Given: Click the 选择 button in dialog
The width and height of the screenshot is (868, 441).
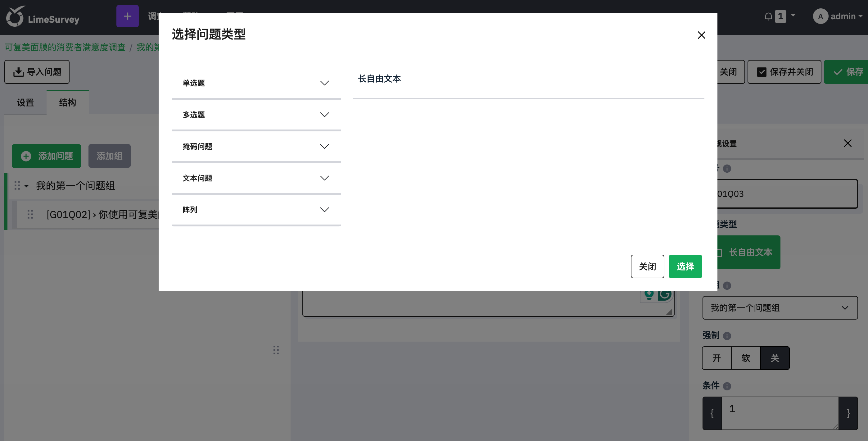Looking at the screenshot, I should pyautogui.click(x=685, y=266).
